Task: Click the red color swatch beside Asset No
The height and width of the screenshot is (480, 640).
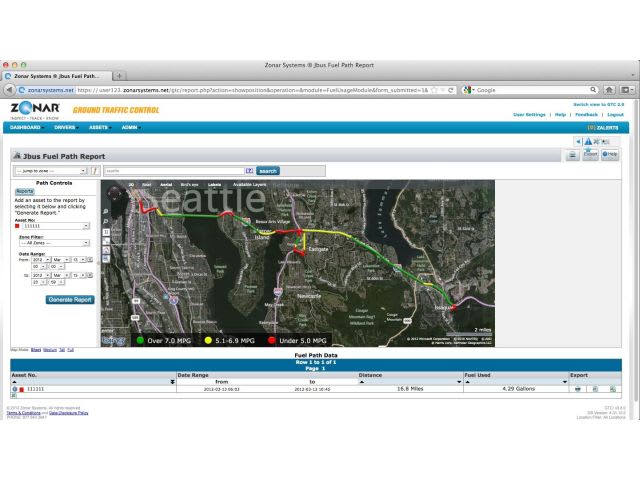Action: (x=17, y=226)
